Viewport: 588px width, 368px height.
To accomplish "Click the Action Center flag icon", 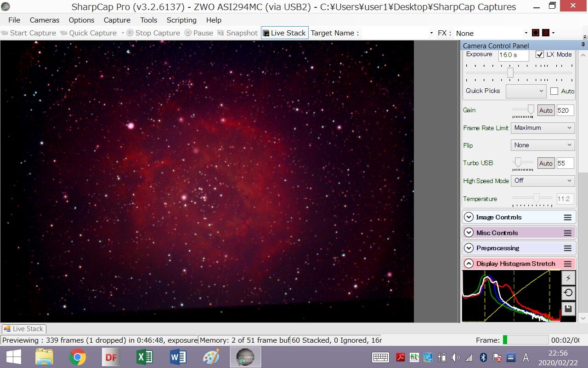I will click(497, 357).
